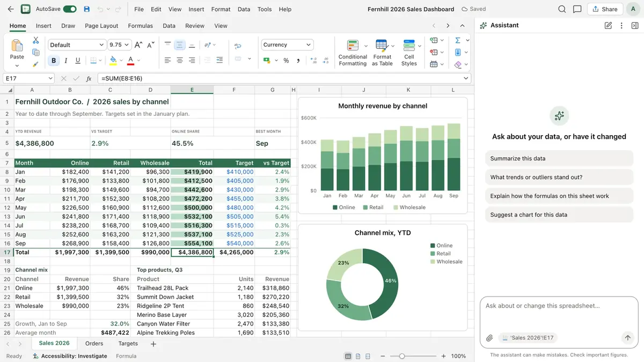
Task: Align text right
Action: [x=192, y=60]
